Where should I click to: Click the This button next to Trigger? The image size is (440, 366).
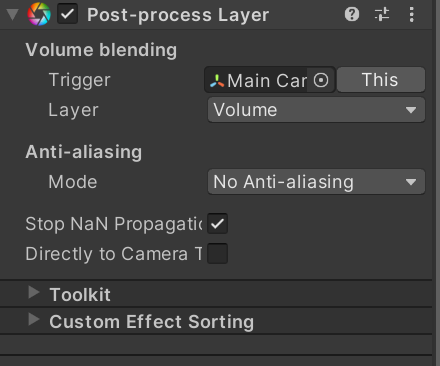[x=381, y=80]
